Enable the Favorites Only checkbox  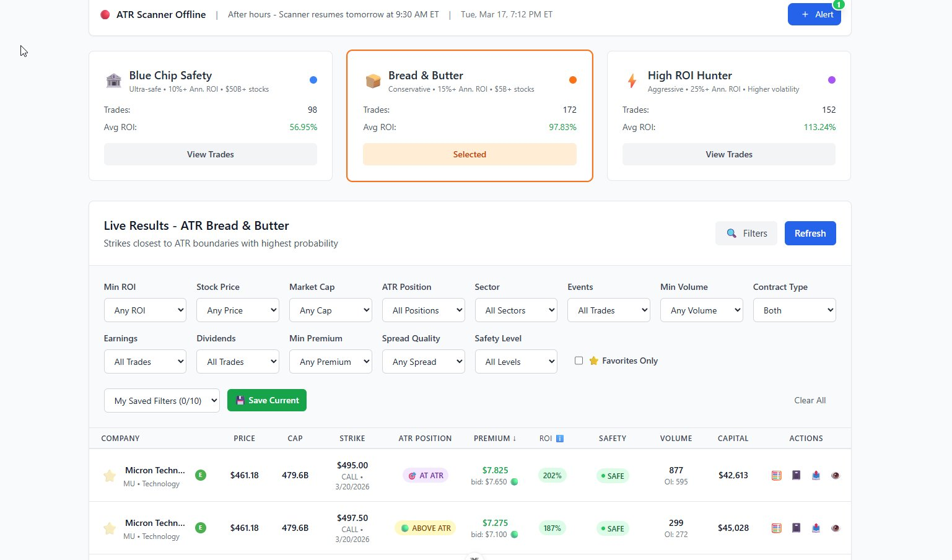pyautogui.click(x=579, y=361)
